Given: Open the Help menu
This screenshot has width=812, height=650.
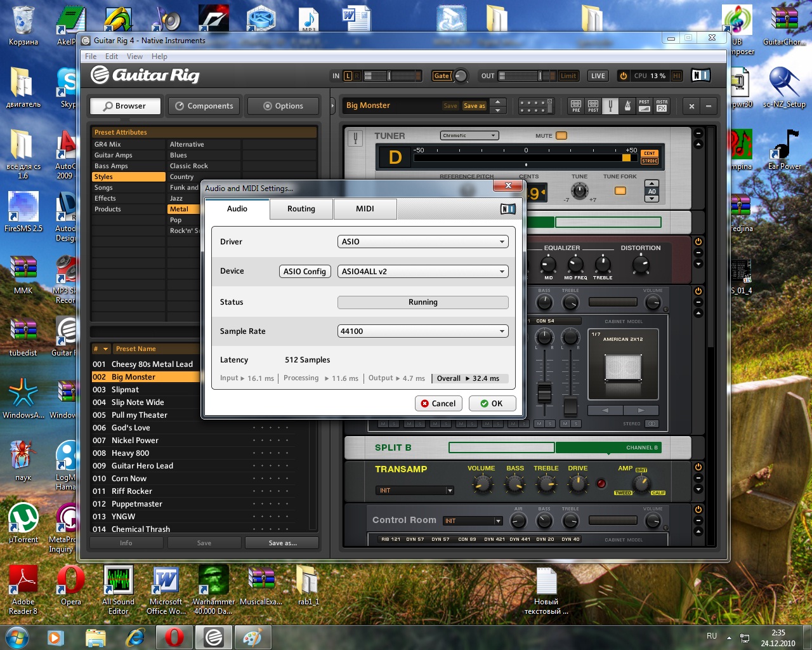Looking at the screenshot, I should (x=159, y=56).
